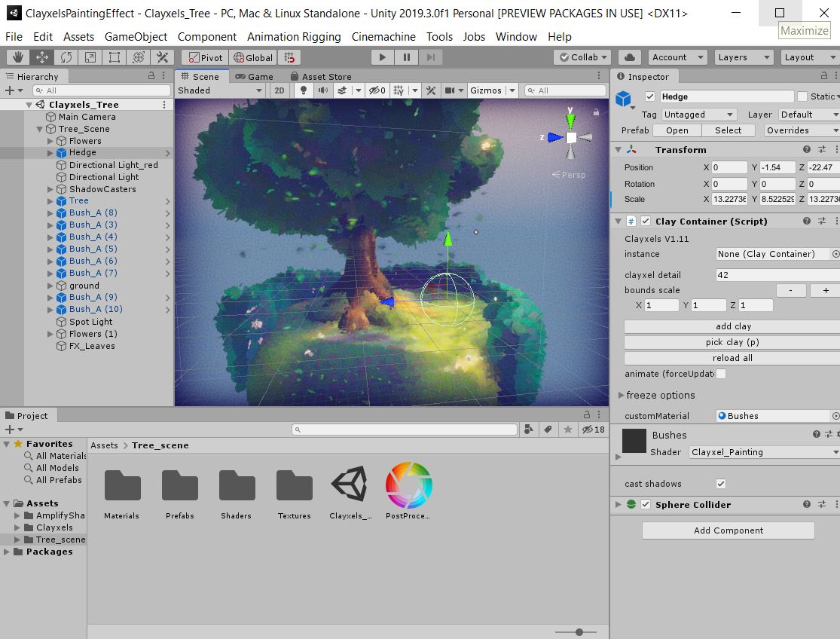Image resolution: width=840 pixels, height=639 pixels.
Task: Step one frame forward
Action: [431, 57]
